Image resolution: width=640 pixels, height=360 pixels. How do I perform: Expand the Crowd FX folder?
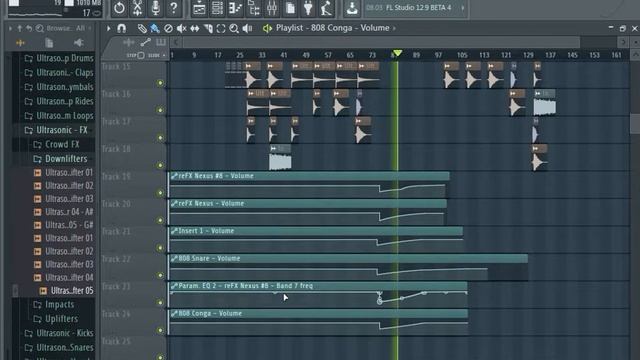[x=56, y=144]
